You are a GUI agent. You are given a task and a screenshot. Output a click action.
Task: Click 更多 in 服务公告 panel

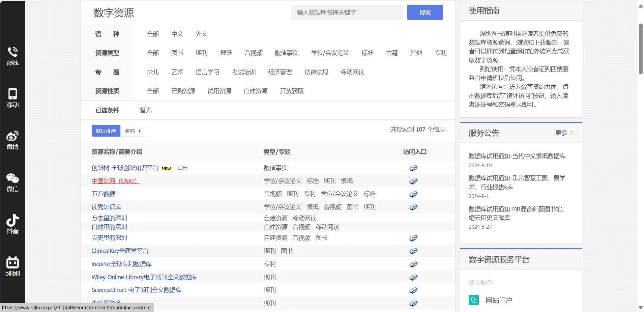(x=561, y=133)
